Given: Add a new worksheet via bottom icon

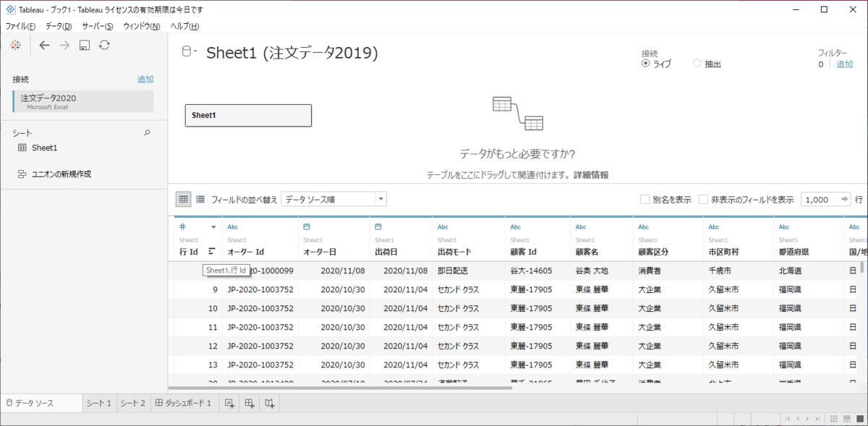Looking at the screenshot, I should click(229, 403).
